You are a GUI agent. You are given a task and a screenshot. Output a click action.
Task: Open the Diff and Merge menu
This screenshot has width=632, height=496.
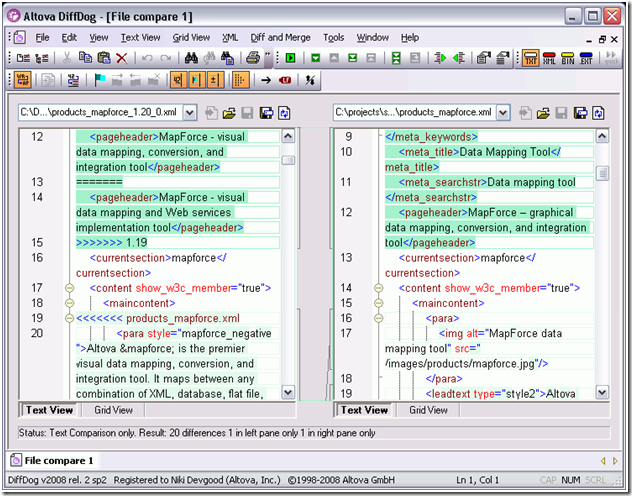coord(280,38)
